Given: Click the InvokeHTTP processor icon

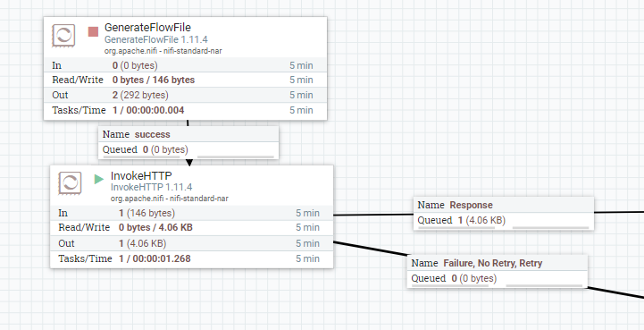Looking at the screenshot, I should pyautogui.click(x=70, y=183).
